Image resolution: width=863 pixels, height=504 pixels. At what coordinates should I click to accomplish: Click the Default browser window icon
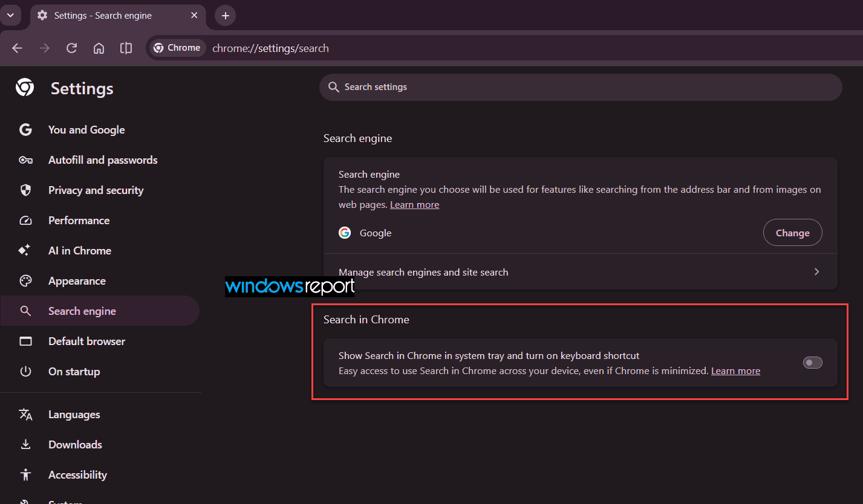pyautogui.click(x=25, y=341)
